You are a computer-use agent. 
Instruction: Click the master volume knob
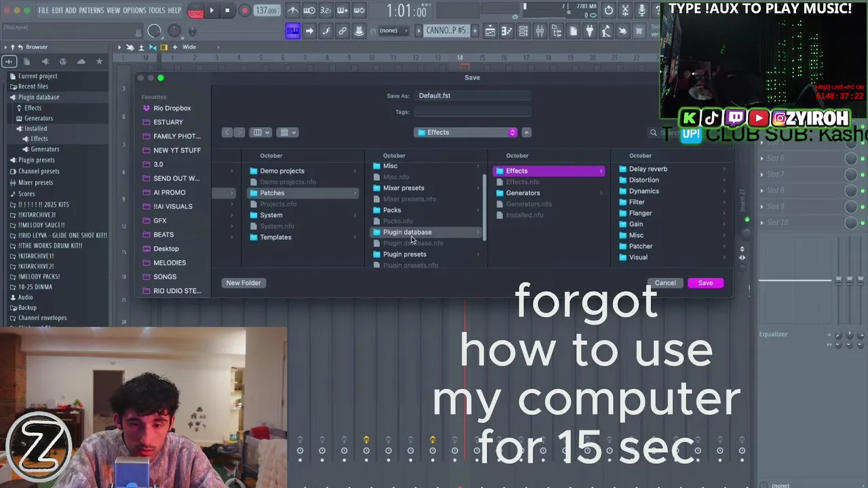154,30
